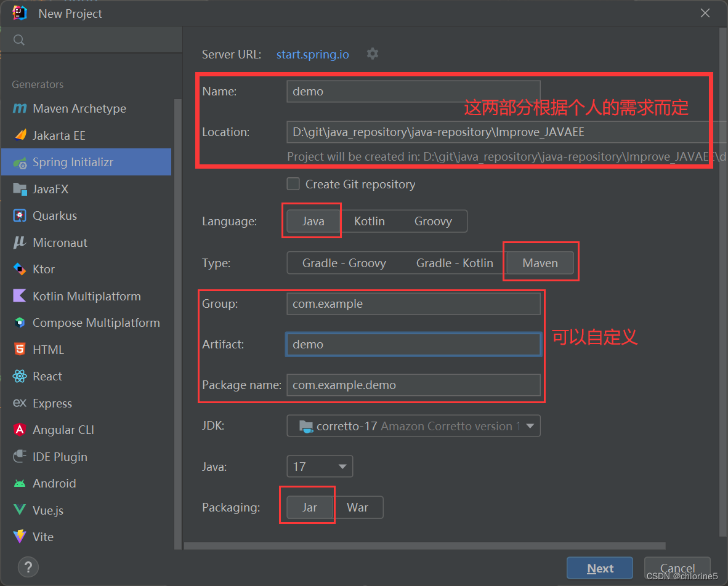The width and height of the screenshot is (728, 586).
Task: Open the Java version 17 dropdown
Action: [x=320, y=467]
